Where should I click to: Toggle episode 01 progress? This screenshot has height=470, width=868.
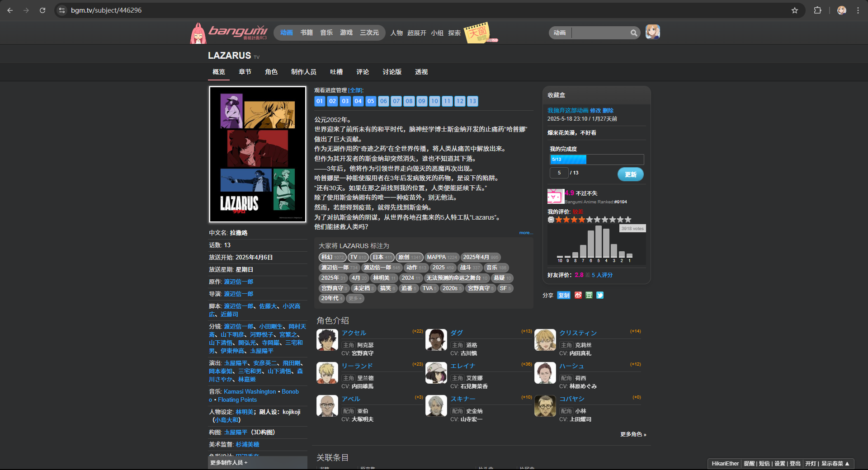pyautogui.click(x=320, y=101)
